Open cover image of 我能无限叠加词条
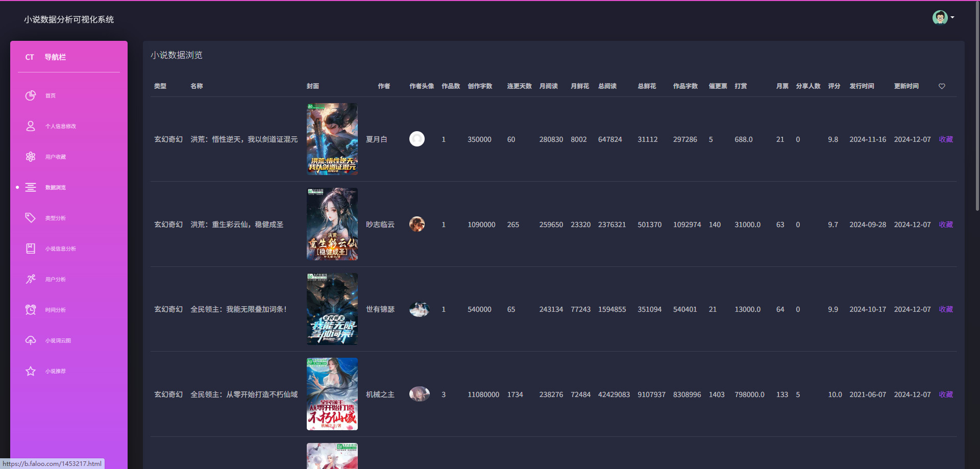 pyautogui.click(x=332, y=309)
